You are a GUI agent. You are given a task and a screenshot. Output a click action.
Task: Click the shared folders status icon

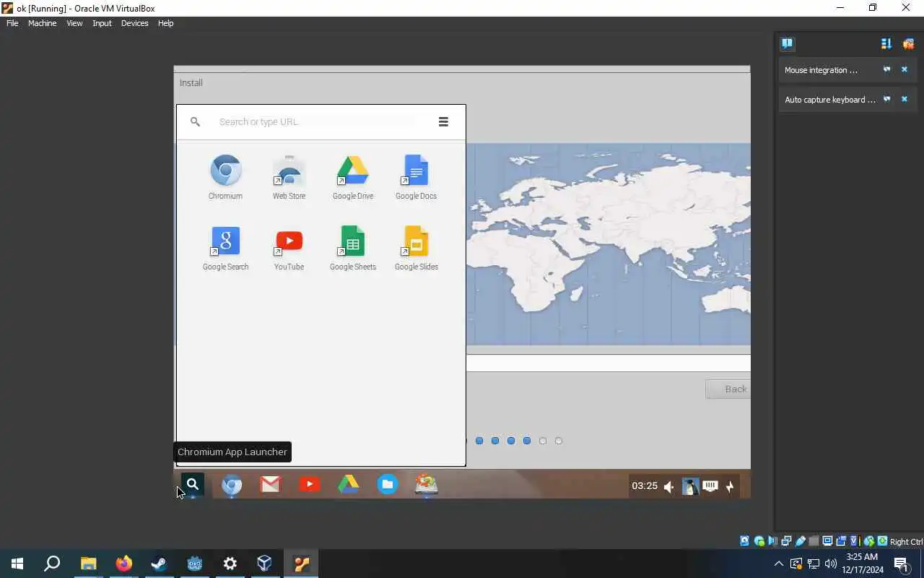(814, 541)
